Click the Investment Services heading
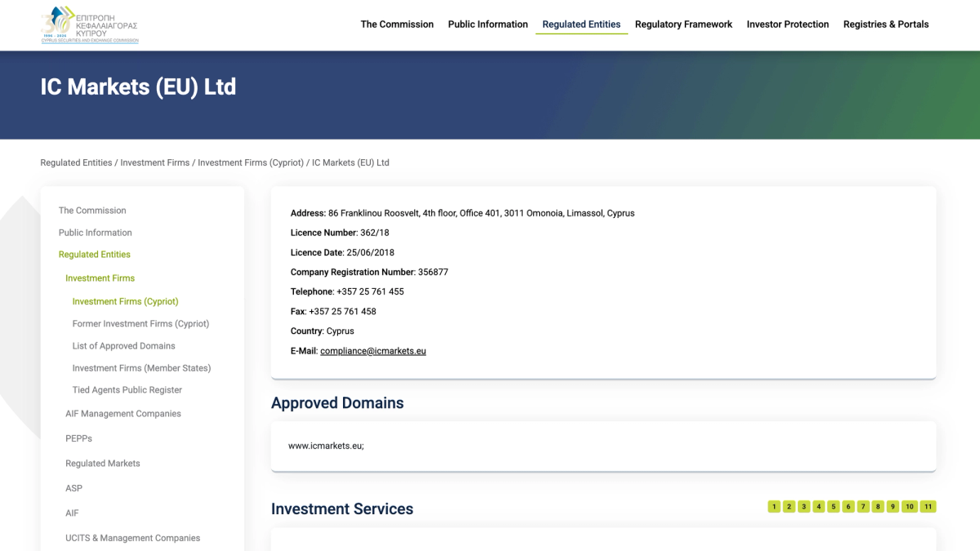The width and height of the screenshot is (980, 551). (342, 509)
